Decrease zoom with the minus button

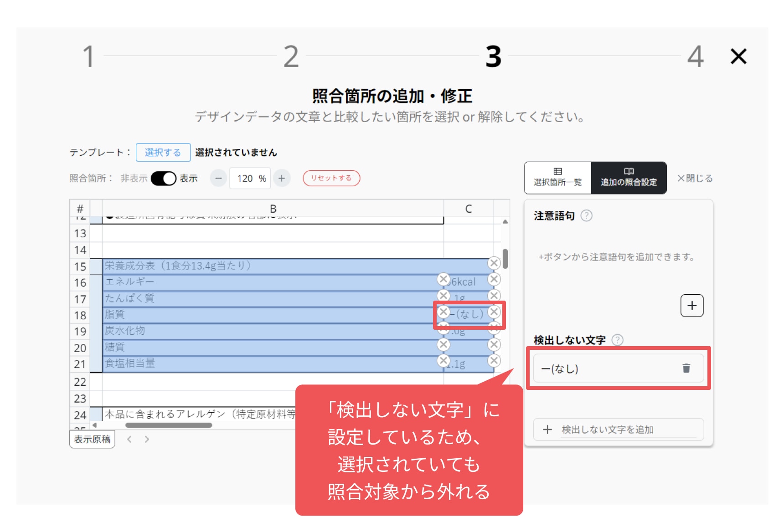pos(218,178)
